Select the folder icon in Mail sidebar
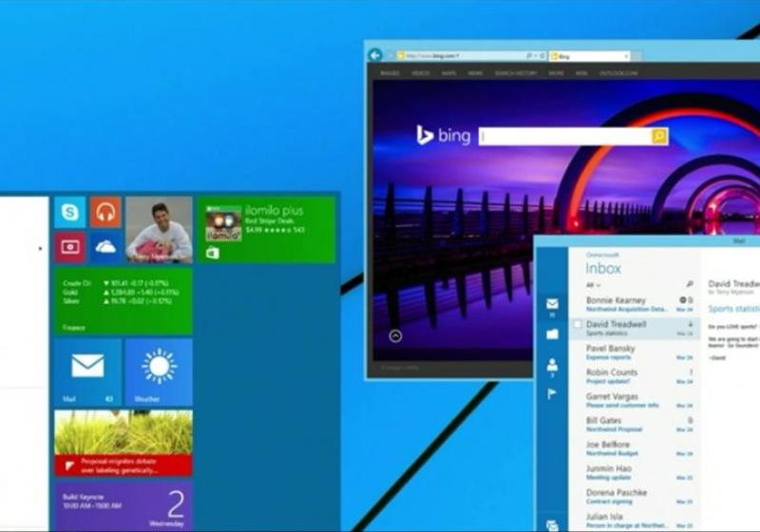Viewport: 760px width, 532px height. (x=552, y=334)
